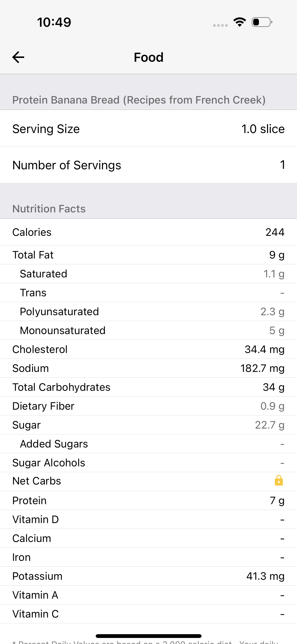Tap the Net Carbs premium lock icon
The width and height of the screenshot is (297, 644).
click(279, 481)
